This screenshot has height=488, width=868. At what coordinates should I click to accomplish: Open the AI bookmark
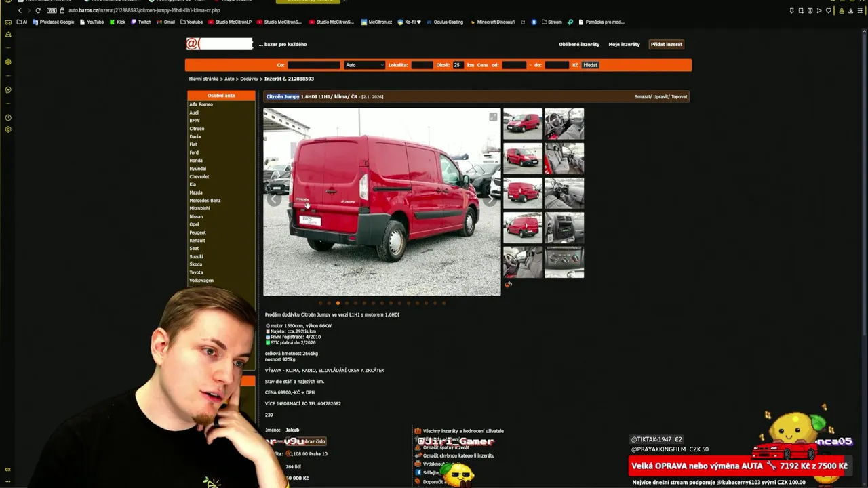point(22,22)
